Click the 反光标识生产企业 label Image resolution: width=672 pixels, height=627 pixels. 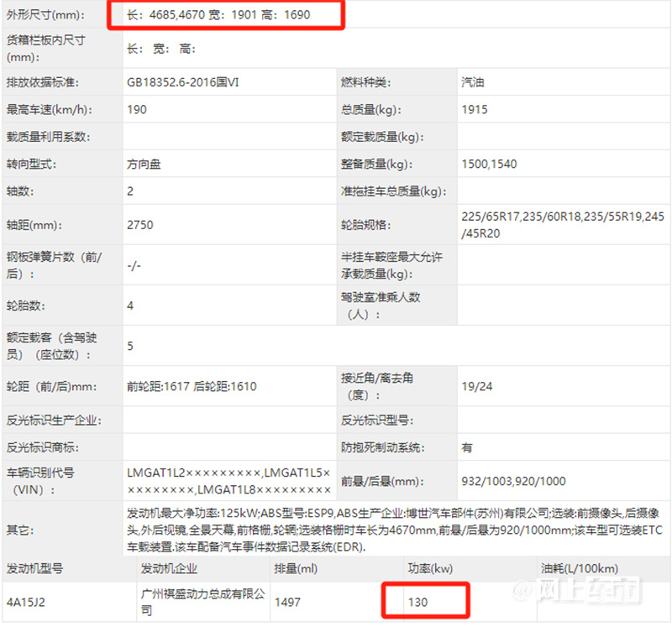54,421
